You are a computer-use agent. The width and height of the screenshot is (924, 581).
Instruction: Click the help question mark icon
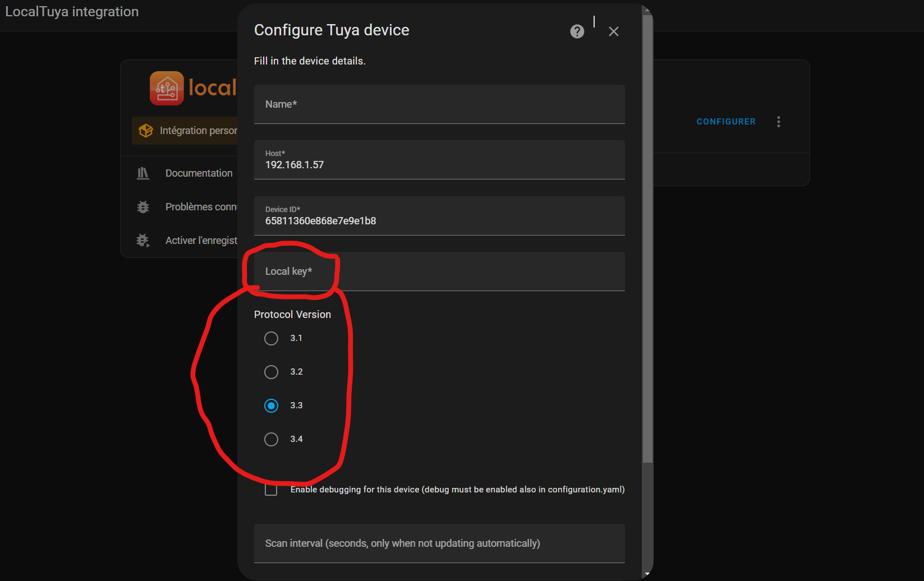(577, 31)
